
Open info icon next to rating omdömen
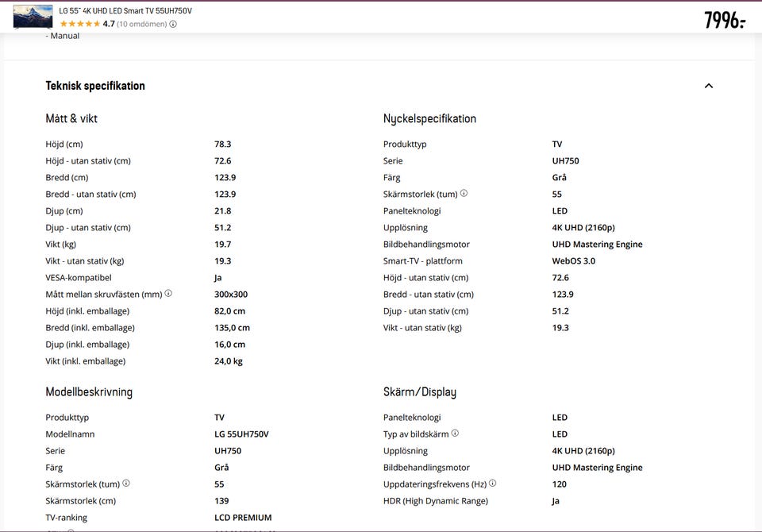[173, 24]
